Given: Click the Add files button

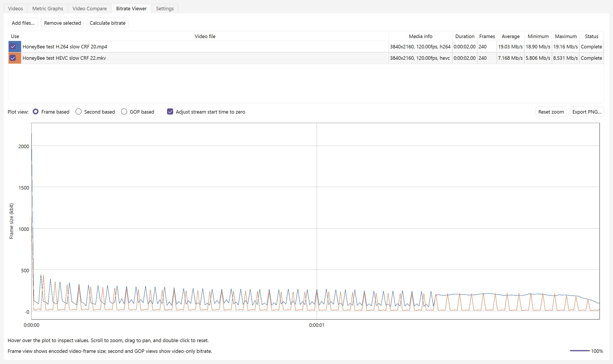Looking at the screenshot, I should pyautogui.click(x=23, y=23).
